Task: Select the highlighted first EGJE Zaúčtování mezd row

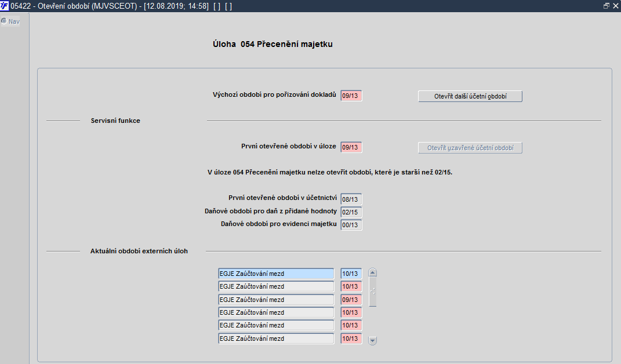Action: (276, 274)
